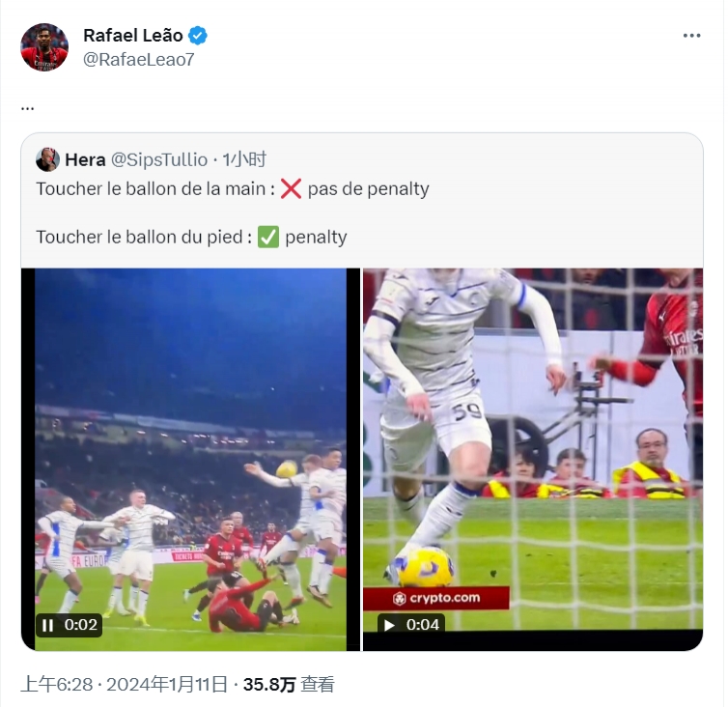Click the Hera display name

tap(85, 159)
